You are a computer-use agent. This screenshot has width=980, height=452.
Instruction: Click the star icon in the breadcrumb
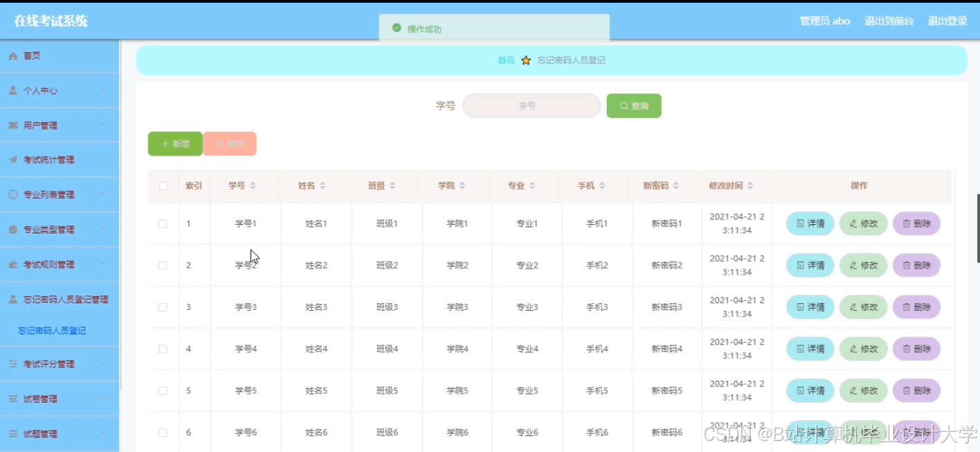click(526, 60)
